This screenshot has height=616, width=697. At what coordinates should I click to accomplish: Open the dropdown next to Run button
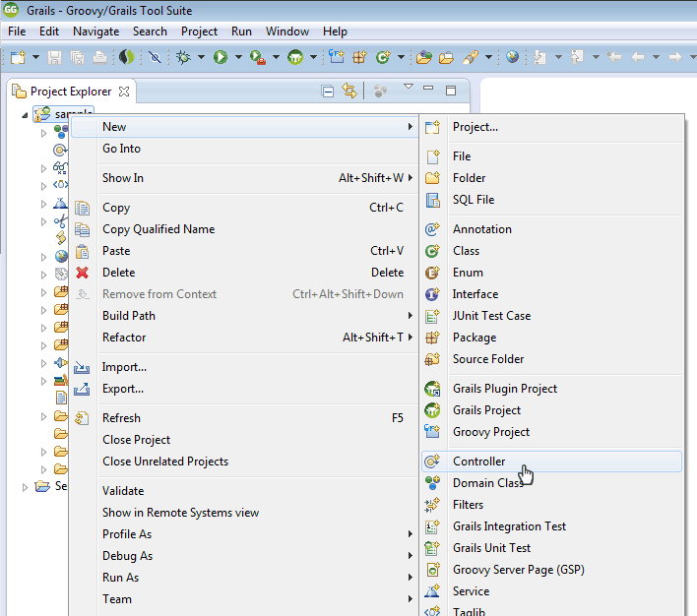[238, 57]
